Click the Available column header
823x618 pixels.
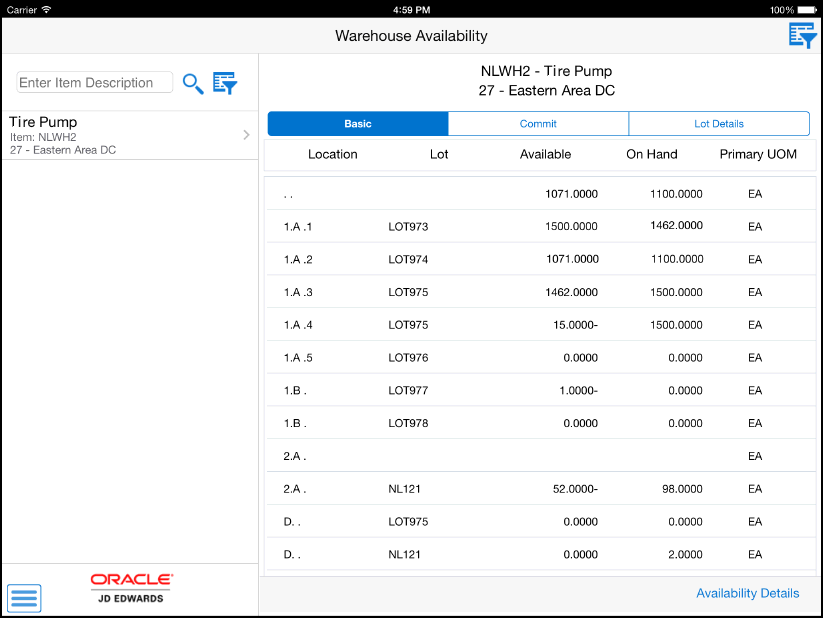click(x=545, y=154)
